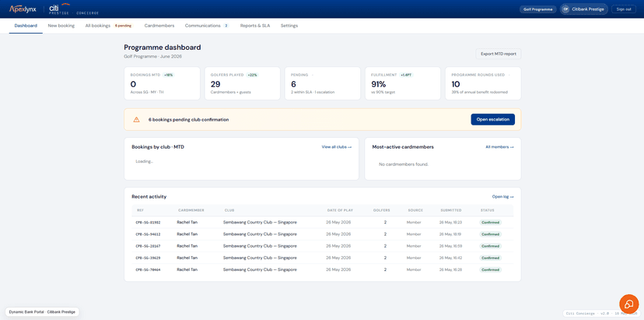This screenshot has width=644, height=320.
Task: Click the orange warning triangle icon
Action: coord(136,120)
